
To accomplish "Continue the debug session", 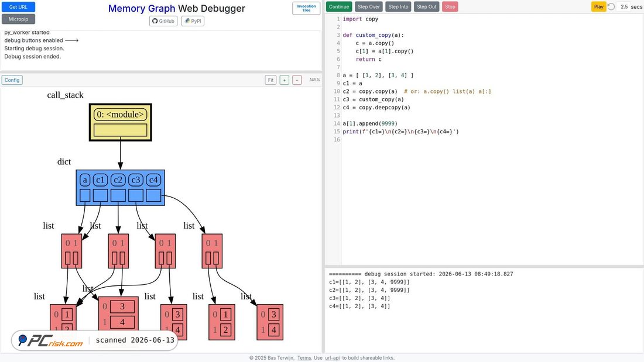I will 339,6.
